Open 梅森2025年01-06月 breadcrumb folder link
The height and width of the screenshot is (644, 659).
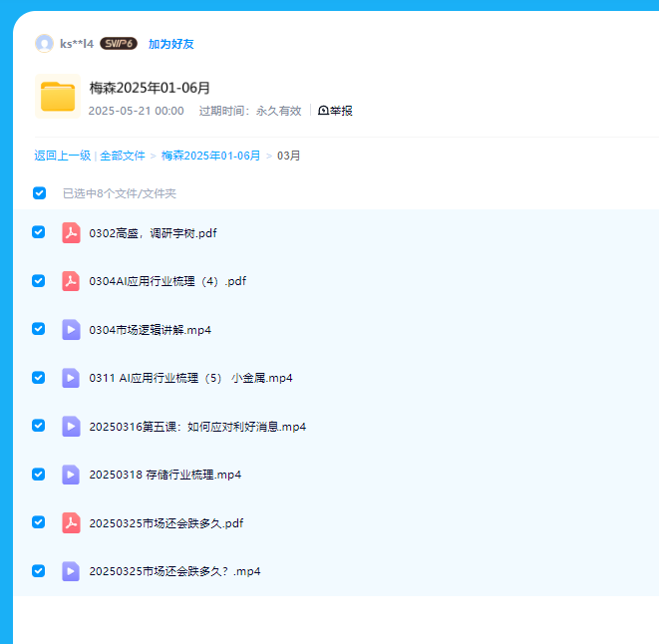[210, 156]
